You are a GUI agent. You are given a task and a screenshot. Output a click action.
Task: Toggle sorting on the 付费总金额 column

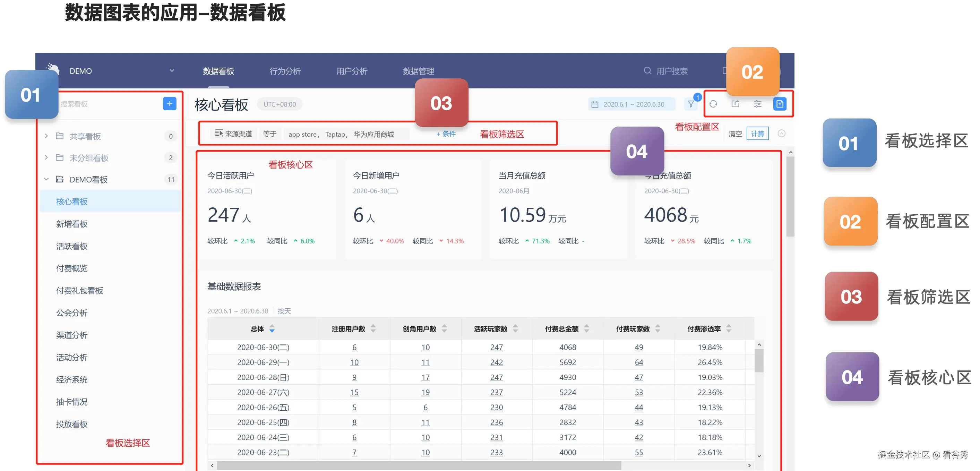[586, 329]
